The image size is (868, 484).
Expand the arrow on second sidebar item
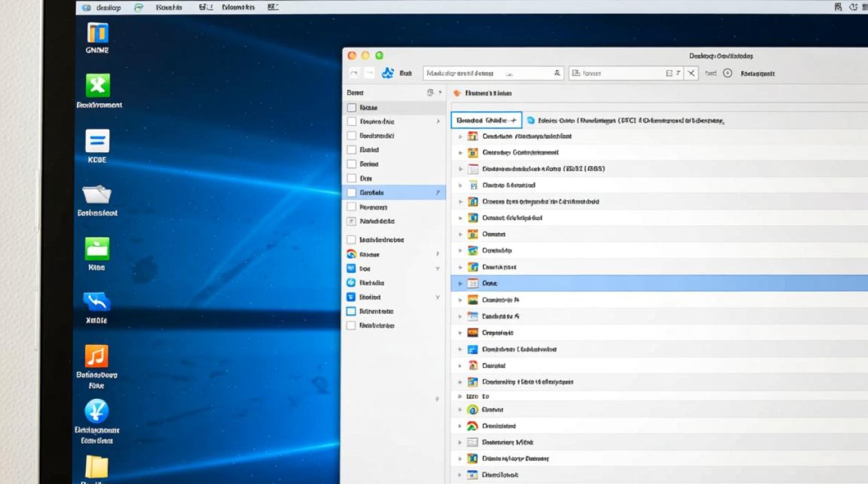click(438, 121)
